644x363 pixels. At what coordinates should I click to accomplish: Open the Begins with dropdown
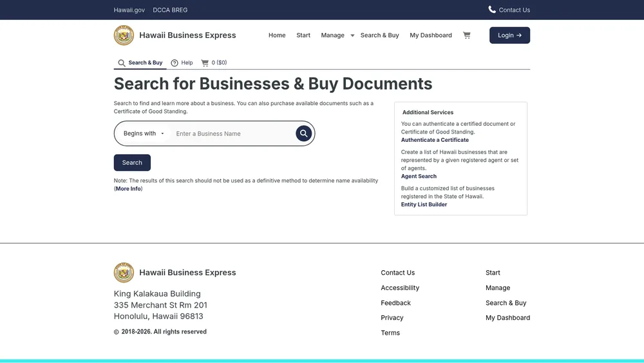tap(144, 133)
